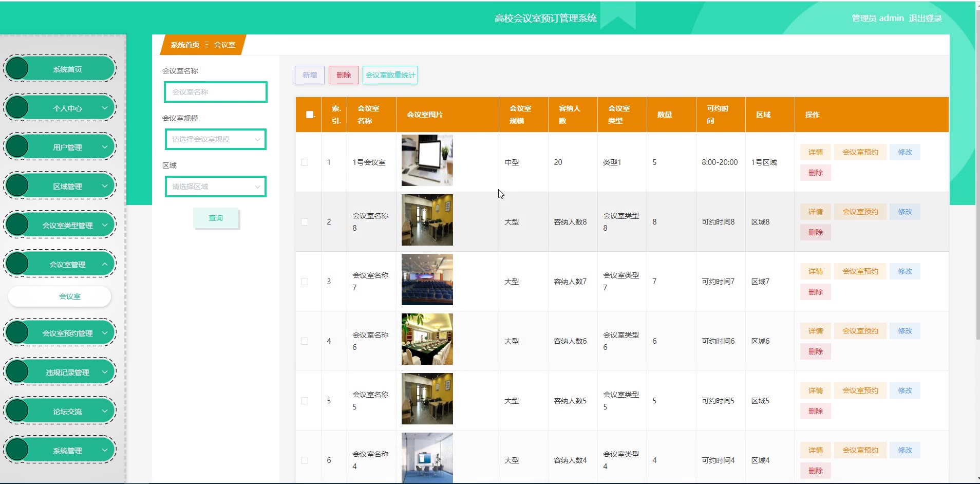980x484 pixels.
Task: Open the 请选择会议室规模 dropdown
Action: tap(216, 139)
